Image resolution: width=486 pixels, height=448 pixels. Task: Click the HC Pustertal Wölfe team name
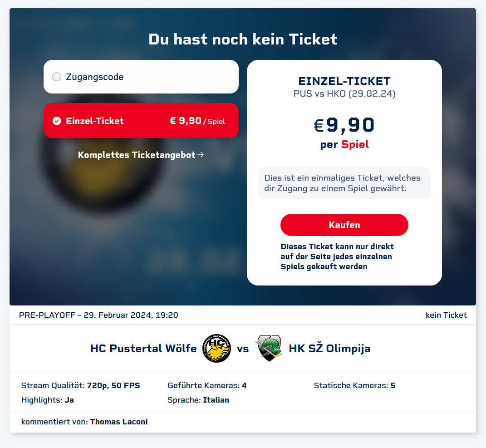[143, 349]
